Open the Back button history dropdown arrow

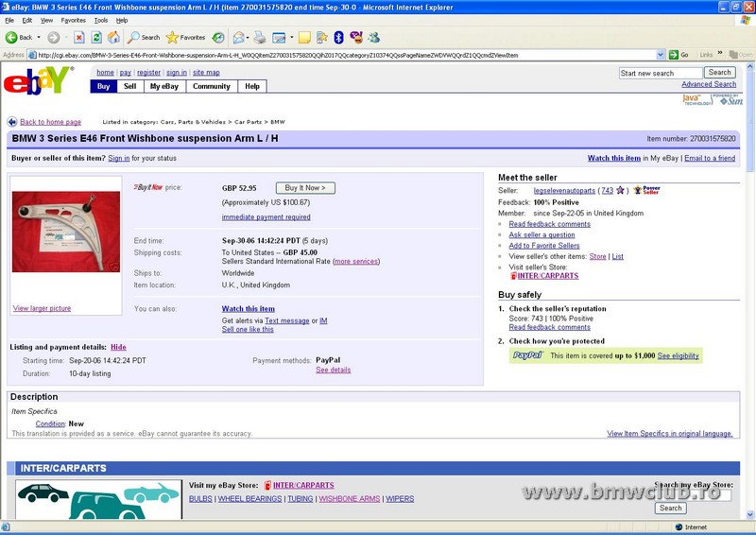39,37
